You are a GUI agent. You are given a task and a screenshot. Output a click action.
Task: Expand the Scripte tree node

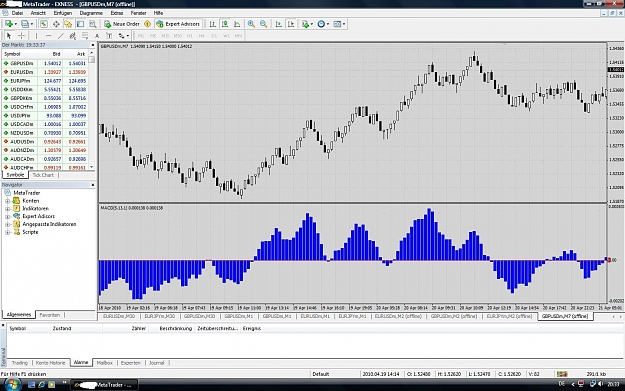(x=7, y=232)
